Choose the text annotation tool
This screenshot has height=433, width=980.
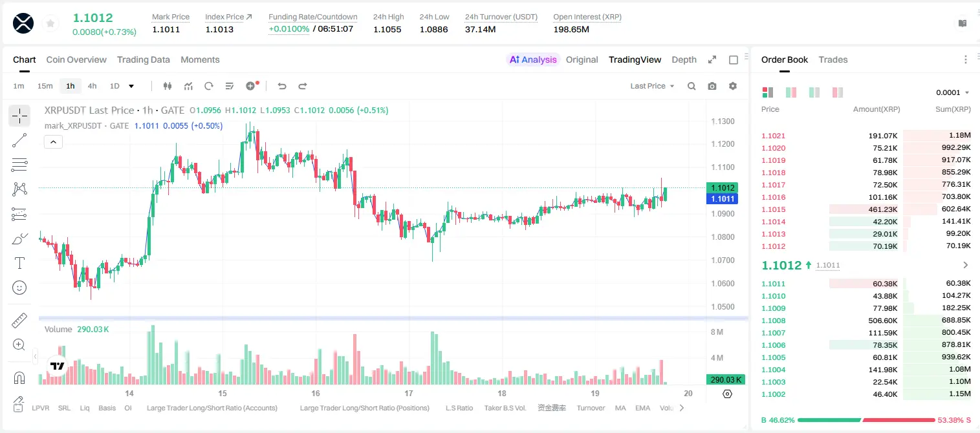[19, 263]
